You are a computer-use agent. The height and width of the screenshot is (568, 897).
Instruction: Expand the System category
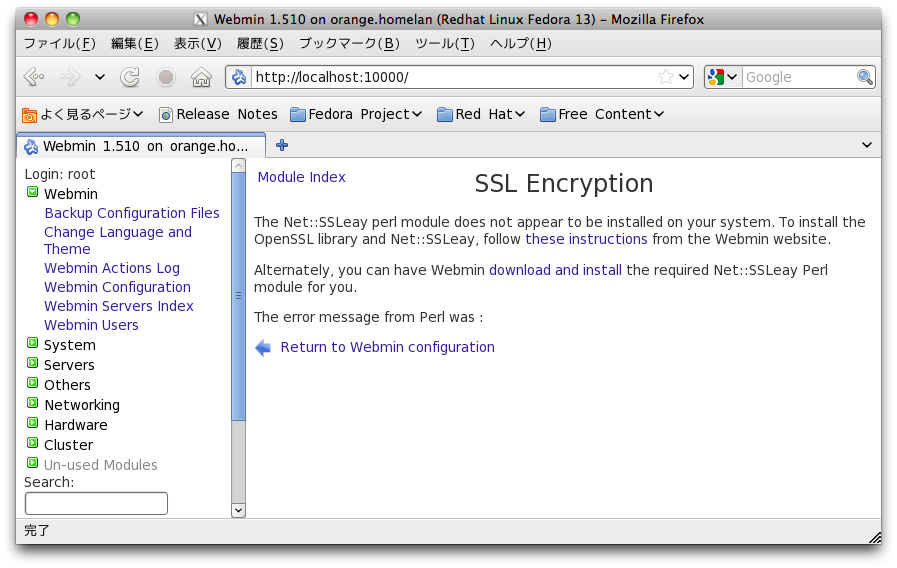(33, 344)
